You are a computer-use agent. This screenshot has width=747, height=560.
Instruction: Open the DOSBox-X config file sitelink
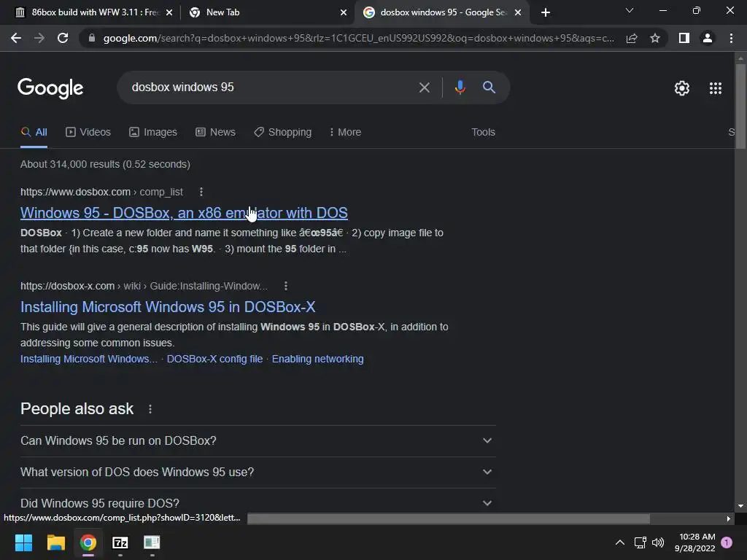[x=214, y=359]
